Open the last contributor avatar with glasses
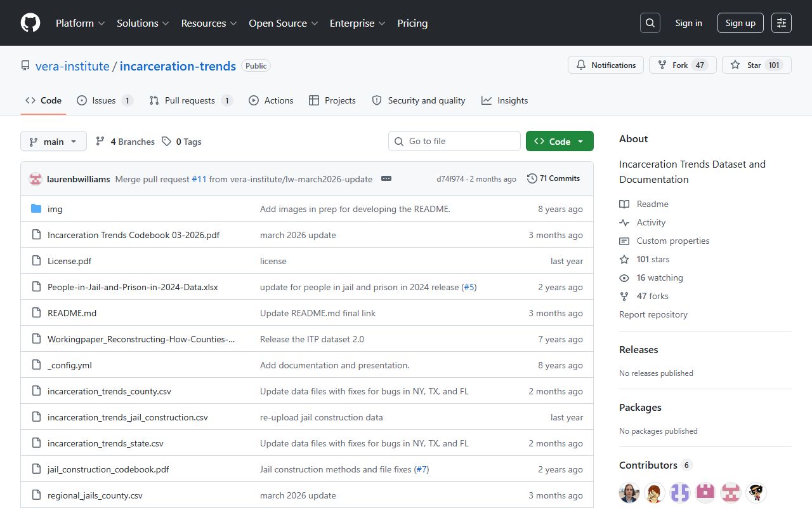 [756, 493]
